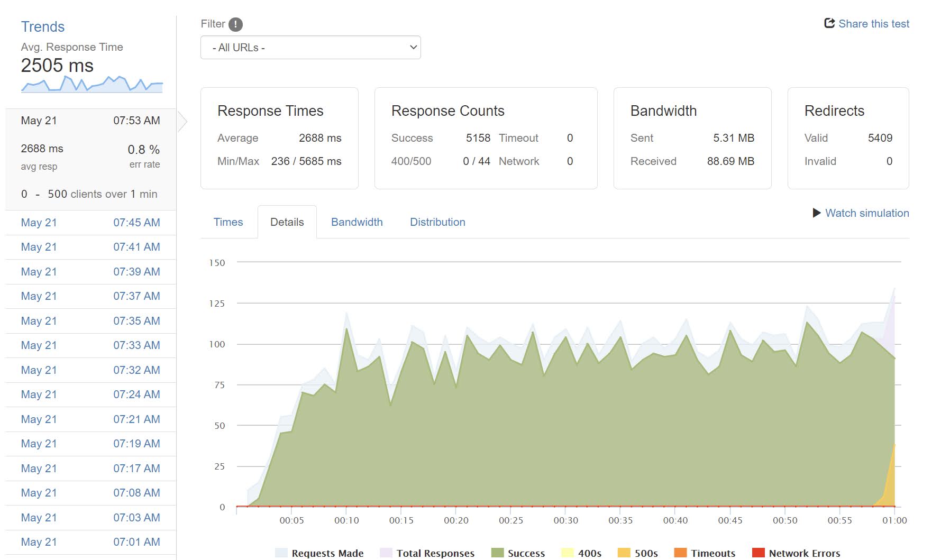Open the All URLs filter dropdown
This screenshot has width=941, height=560.
click(310, 48)
